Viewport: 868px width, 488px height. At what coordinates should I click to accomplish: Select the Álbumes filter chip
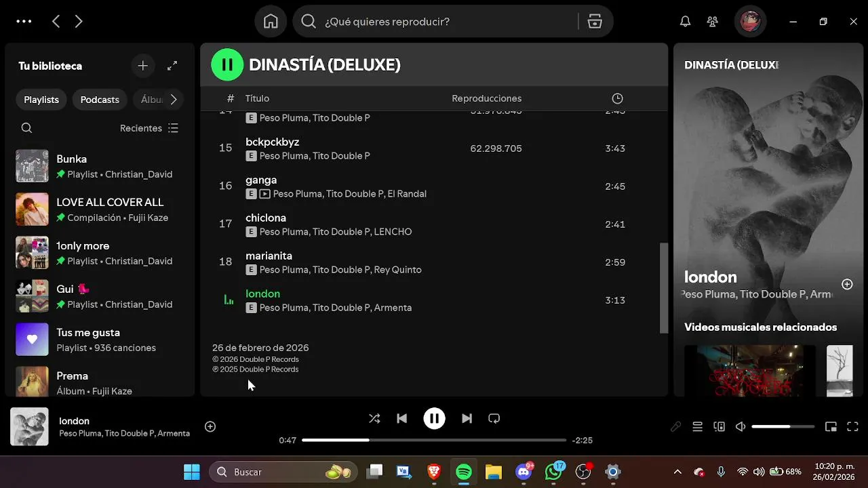[149, 100]
